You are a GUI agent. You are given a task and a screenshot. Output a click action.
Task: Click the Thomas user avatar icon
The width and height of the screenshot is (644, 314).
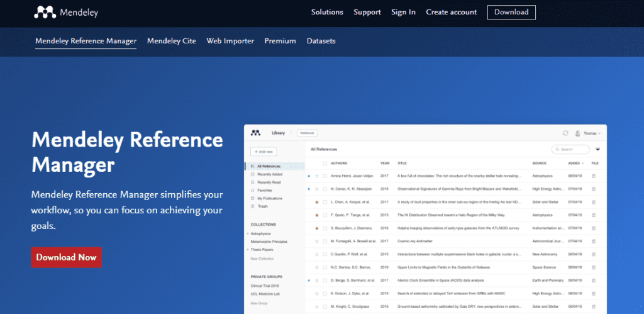[578, 133]
